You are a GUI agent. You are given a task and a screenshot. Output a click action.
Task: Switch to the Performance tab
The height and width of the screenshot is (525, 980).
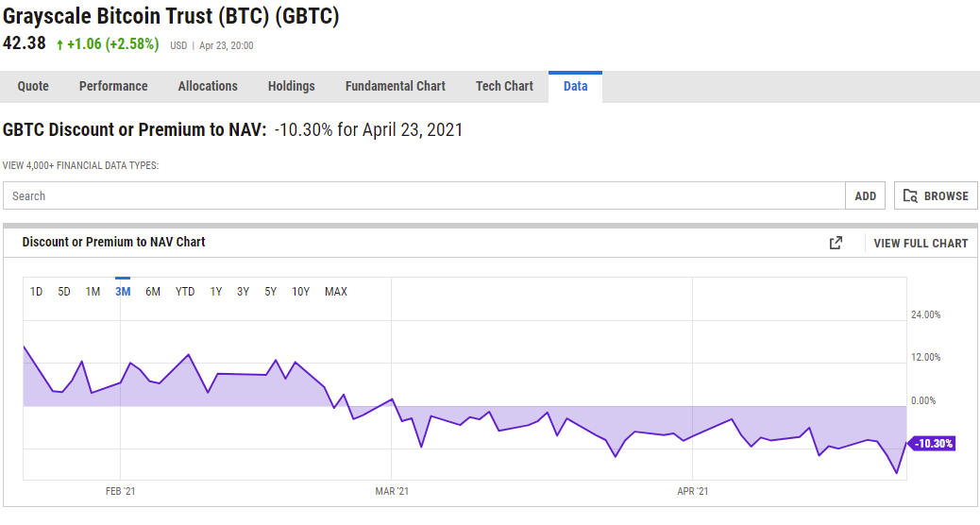[x=113, y=86]
